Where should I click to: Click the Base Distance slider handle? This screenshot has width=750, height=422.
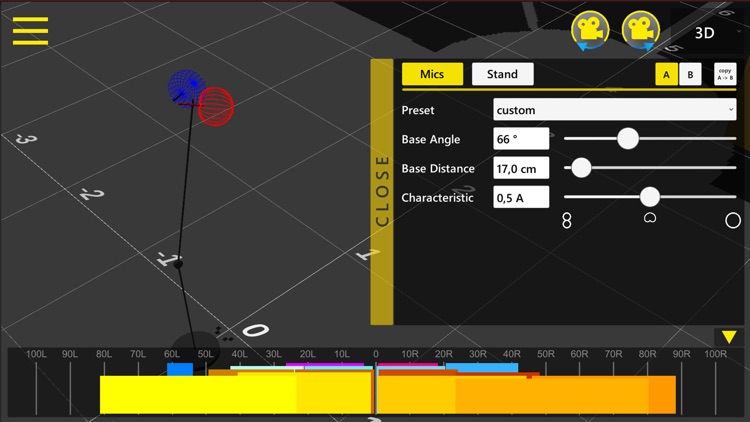581,168
